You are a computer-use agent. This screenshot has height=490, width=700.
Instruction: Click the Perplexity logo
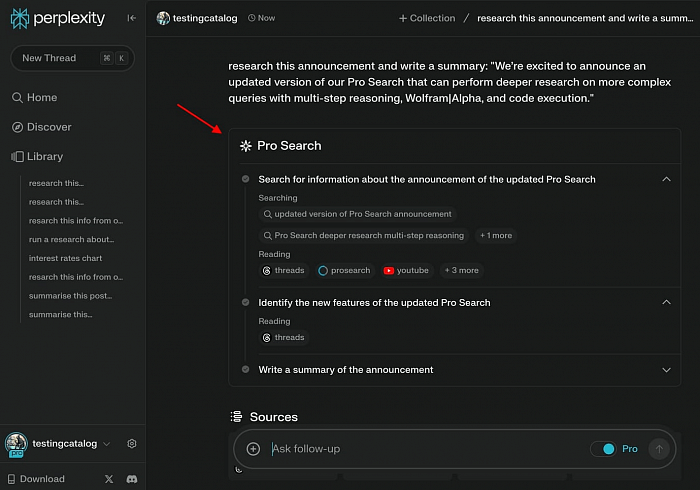(58, 18)
